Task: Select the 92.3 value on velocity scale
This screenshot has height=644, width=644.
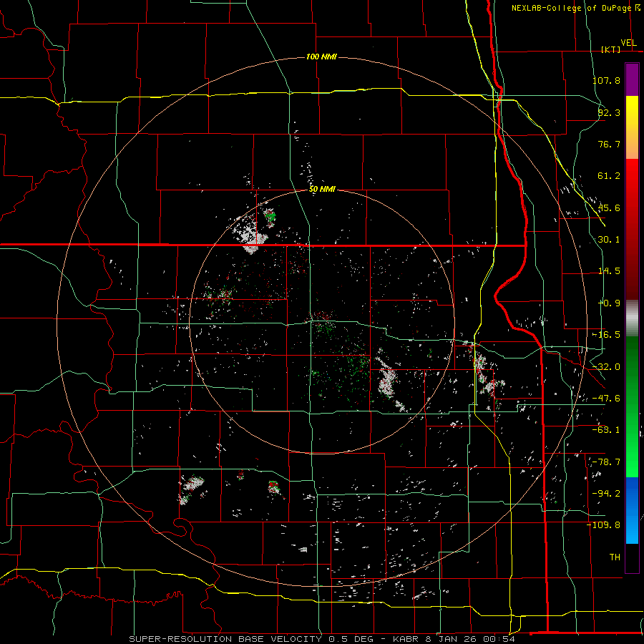Action: [609, 112]
